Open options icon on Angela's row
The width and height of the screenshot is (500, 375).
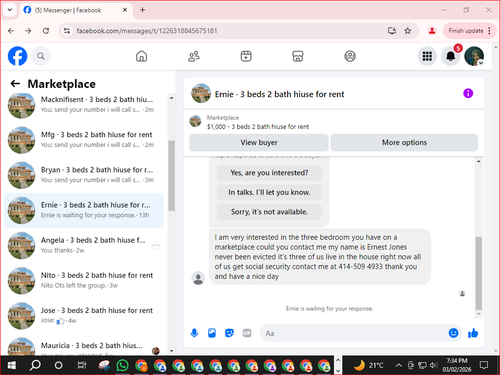coord(156,246)
